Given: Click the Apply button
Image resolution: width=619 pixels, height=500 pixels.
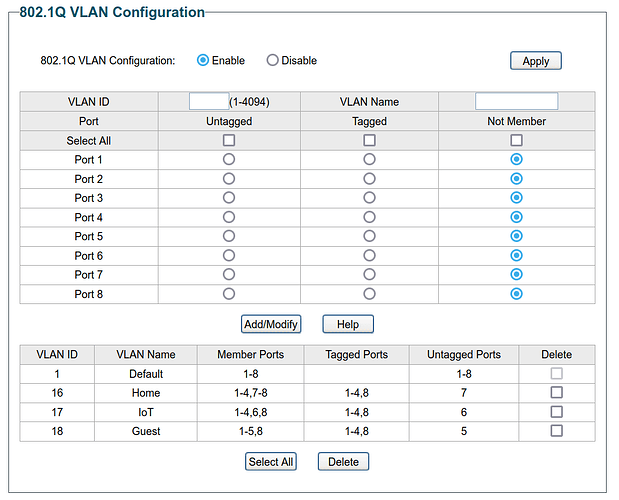Looking at the screenshot, I should 536,61.
